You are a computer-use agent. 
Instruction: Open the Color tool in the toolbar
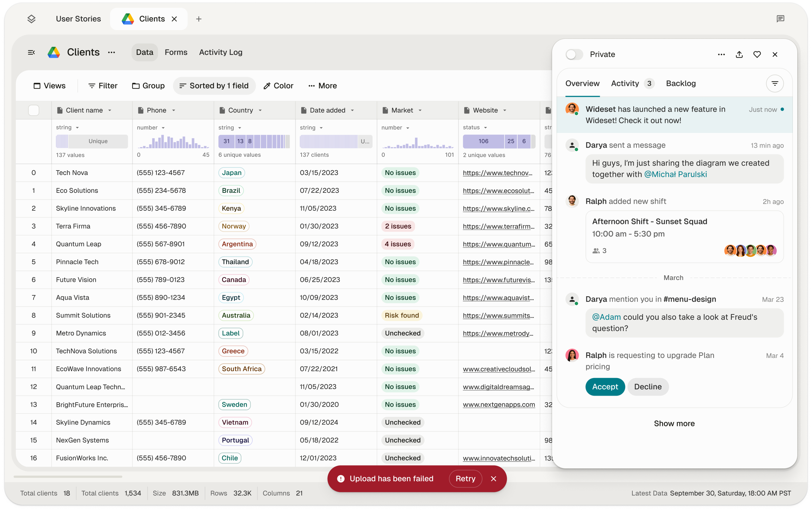[x=278, y=86]
